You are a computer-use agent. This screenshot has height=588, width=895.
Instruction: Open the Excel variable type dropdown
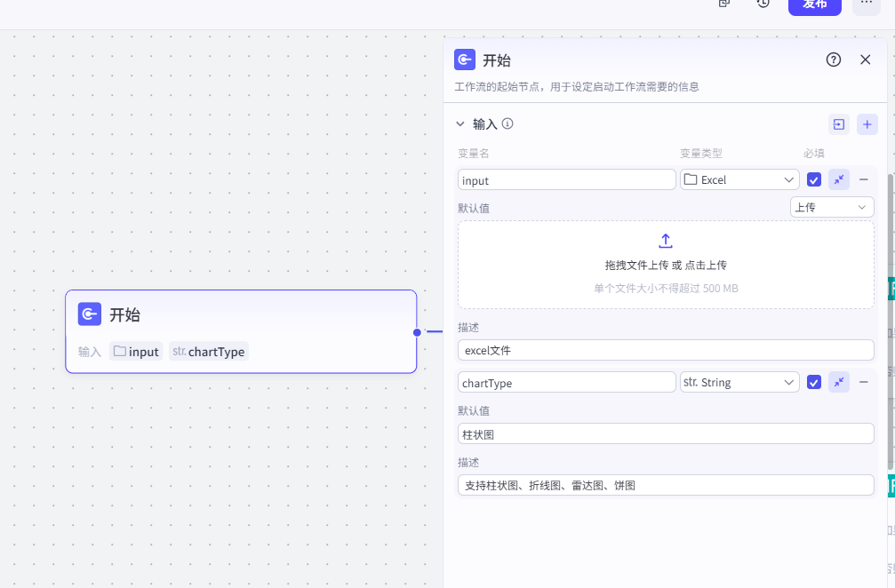coord(739,179)
